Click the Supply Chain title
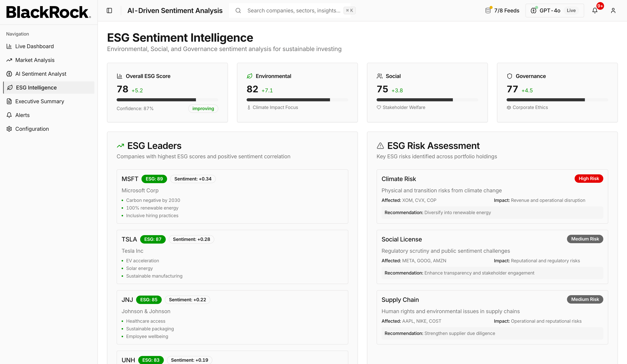 click(400, 300)
